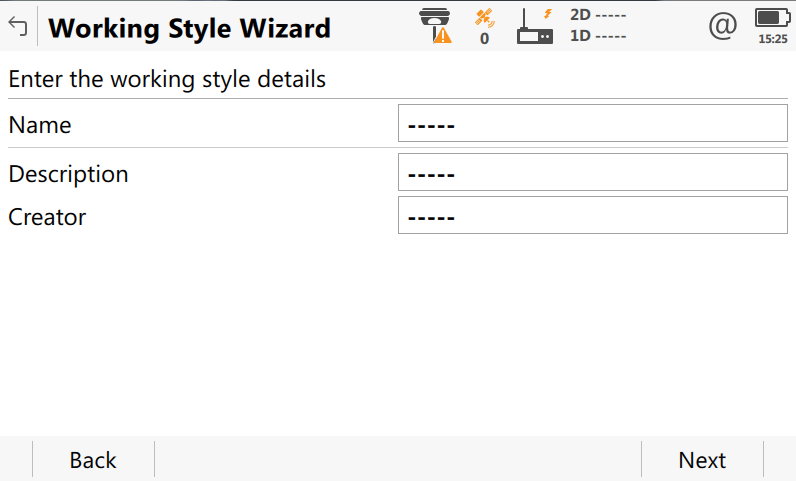This screenshot has width=796, height=481.
Task: Click the back arrow icon in header
Action: tap(18, 25)
